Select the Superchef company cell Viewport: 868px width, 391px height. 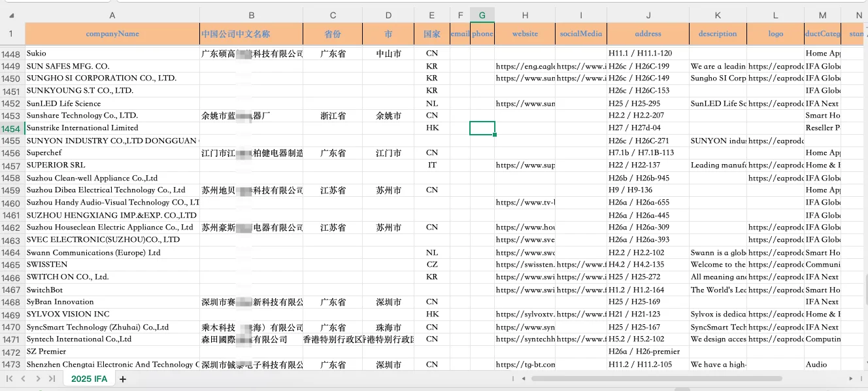point(112,153)
